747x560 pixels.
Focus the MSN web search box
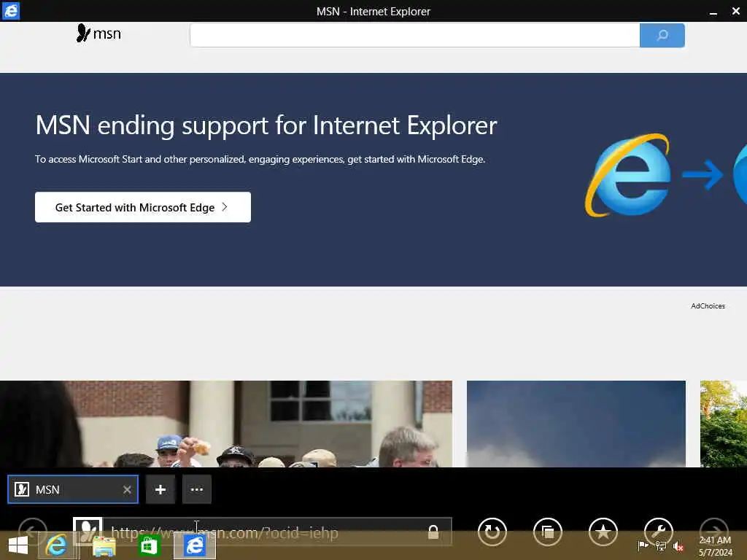[x=414, y=35]
